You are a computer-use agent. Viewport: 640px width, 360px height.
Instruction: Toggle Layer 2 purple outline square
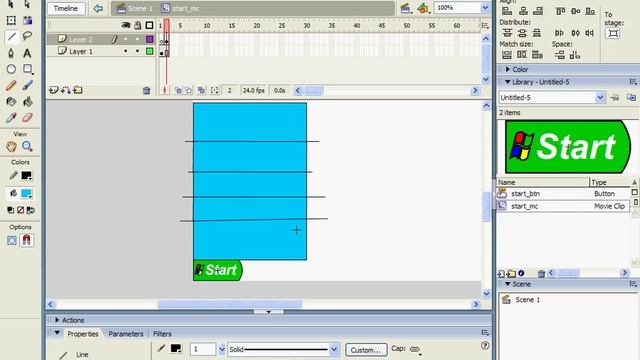pyautogui.click(x=150, y=39)
